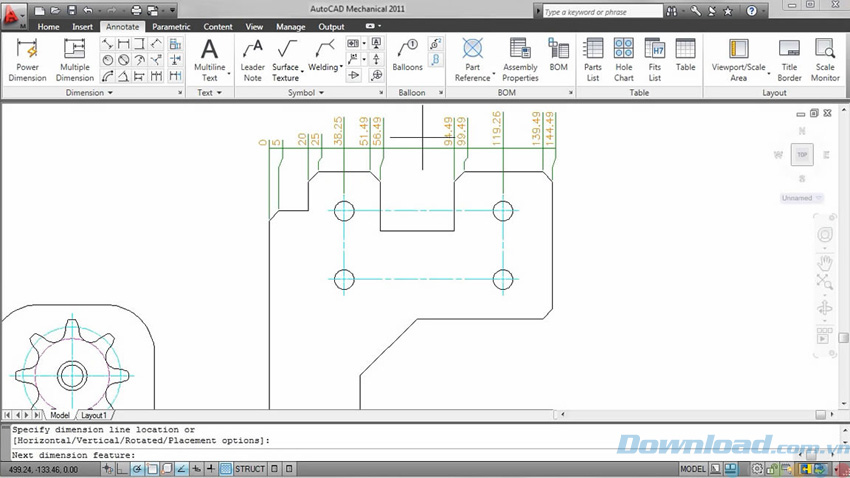The width and height of the screenshot is (850, 478).
Task: Open Assembly Properties
Action: [520, 60]
